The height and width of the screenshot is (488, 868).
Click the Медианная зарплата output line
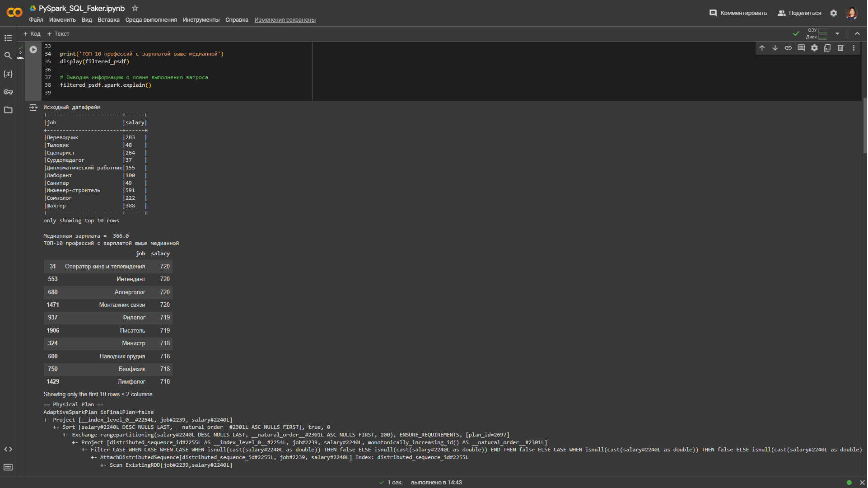pos(86,236)
